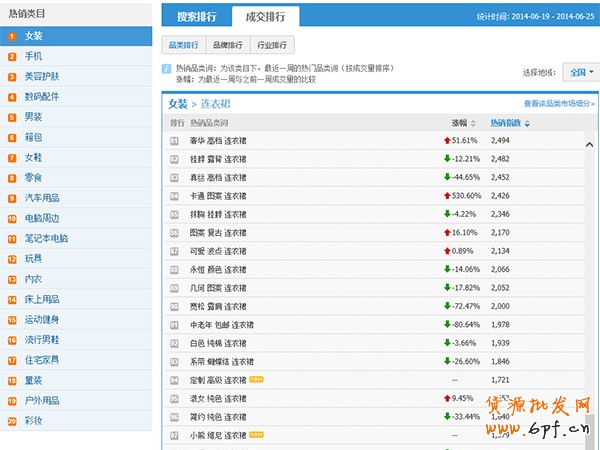Click the new badge on 小熊 维尼 连衣裙

click(256, 435)
